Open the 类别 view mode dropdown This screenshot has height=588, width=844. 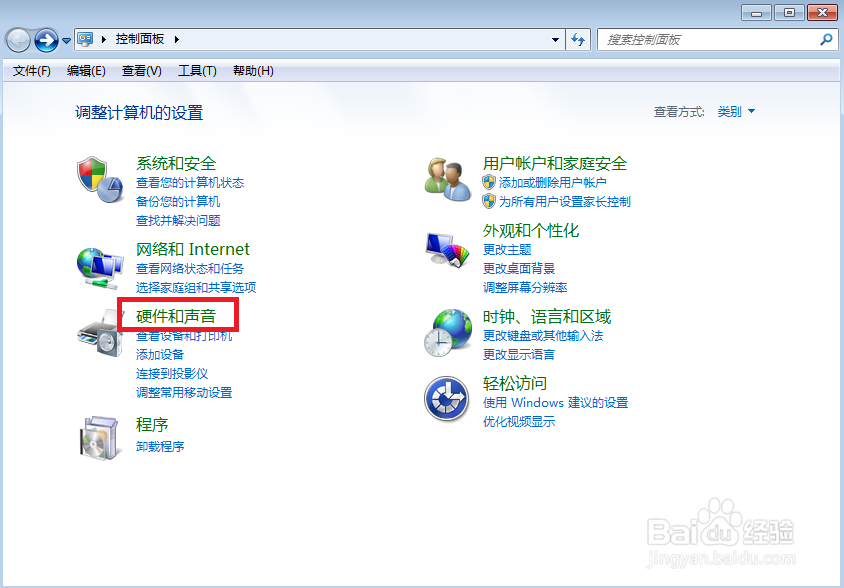pos(735,111)
